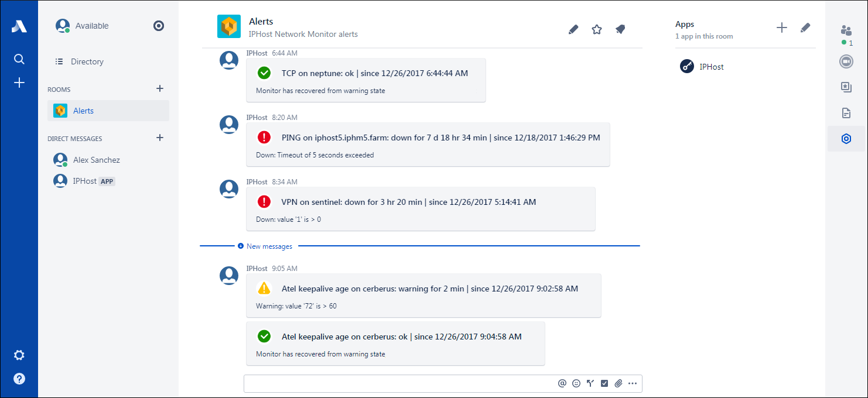
Task: Insert a mention with @ icon
Action: click(x=562, y=383)
